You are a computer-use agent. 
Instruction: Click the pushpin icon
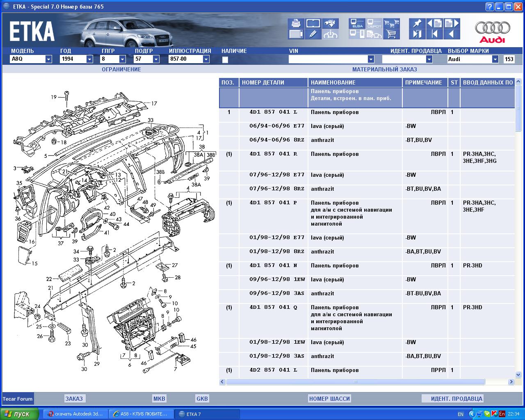click(417, 23)
